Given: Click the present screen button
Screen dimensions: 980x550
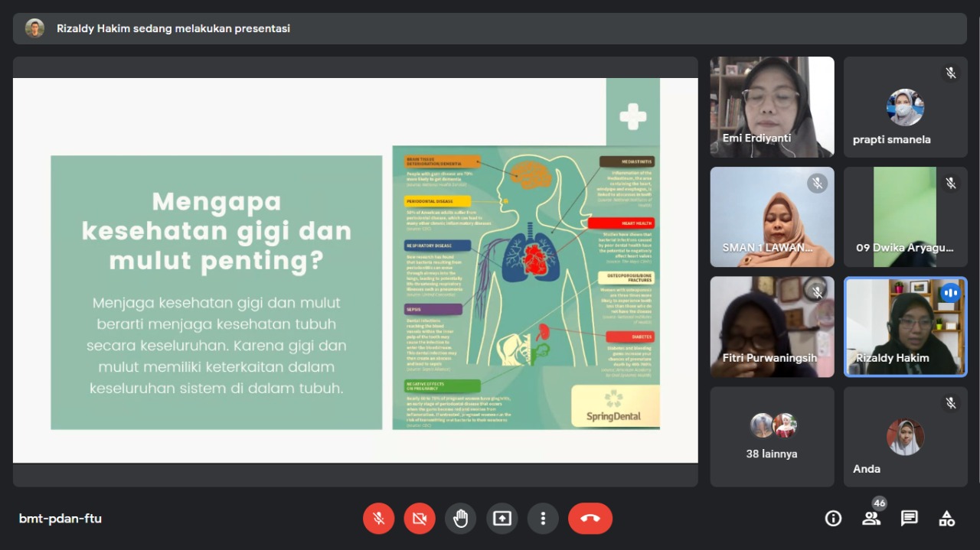Looking at the screenshot, I should 501,519.
